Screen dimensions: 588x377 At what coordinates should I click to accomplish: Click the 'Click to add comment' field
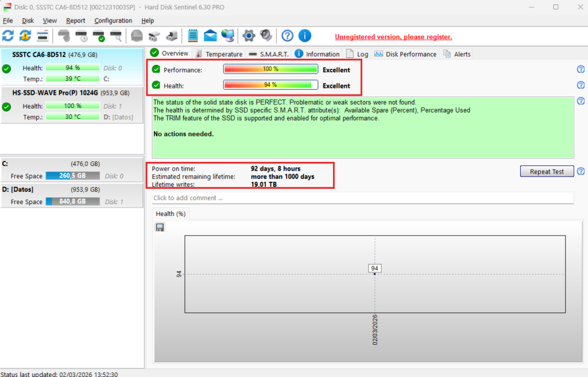(x=362, y=198)
